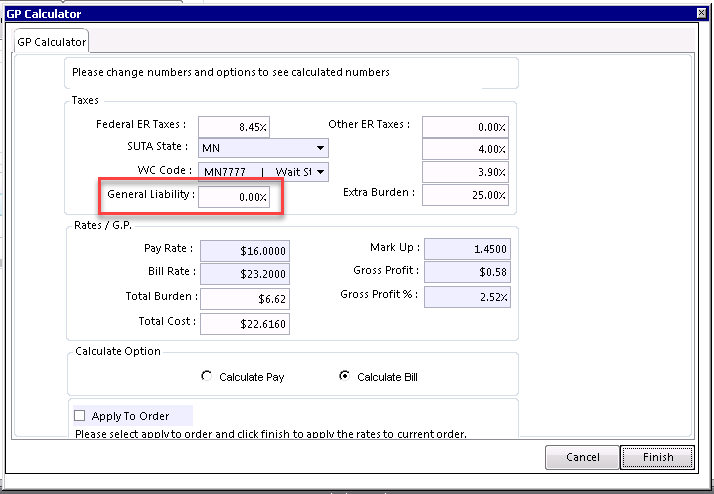This screenshot has height=494, width=714.
Task: Select the Total Burden value field
Action: pyautogui.click(x=244, y=298)
